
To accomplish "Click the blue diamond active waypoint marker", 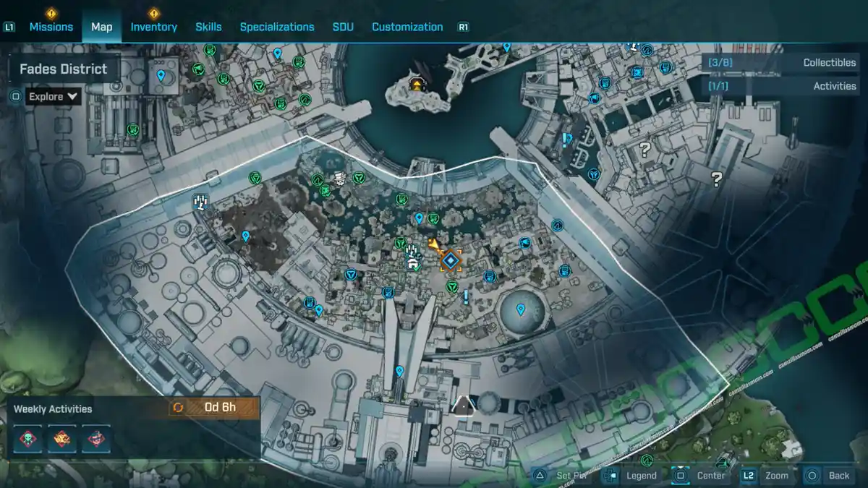I will 449,260.
